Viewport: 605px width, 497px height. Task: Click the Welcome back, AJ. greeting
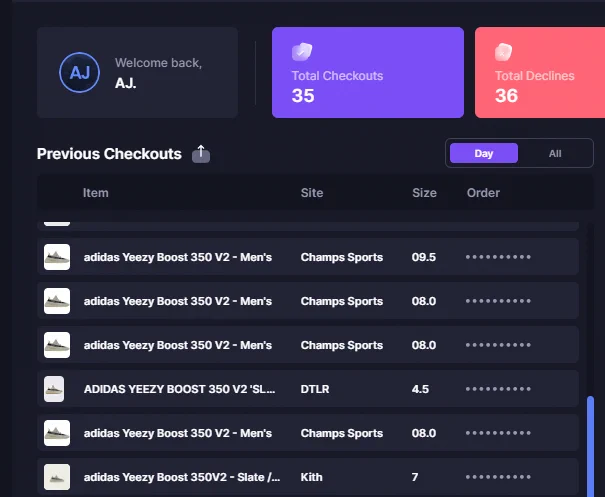click(x=158, y=73)
